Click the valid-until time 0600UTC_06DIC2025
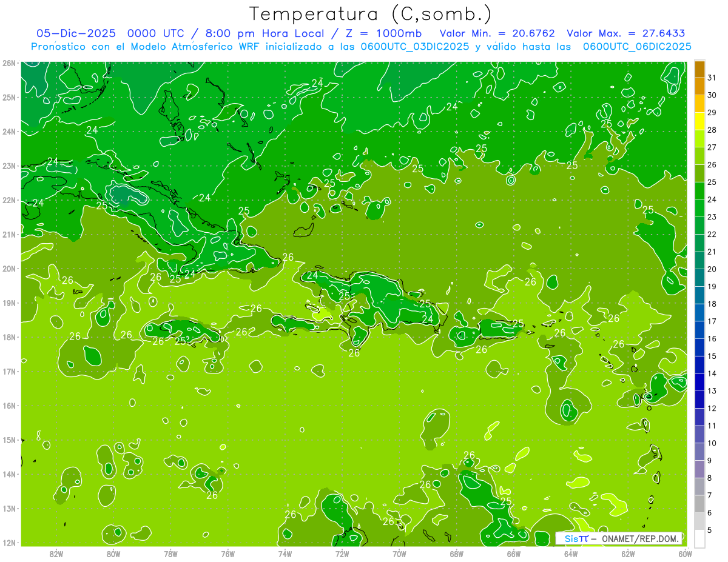This screenshot has width=728, height=562. pyautogui.click(x=637, y=47)
